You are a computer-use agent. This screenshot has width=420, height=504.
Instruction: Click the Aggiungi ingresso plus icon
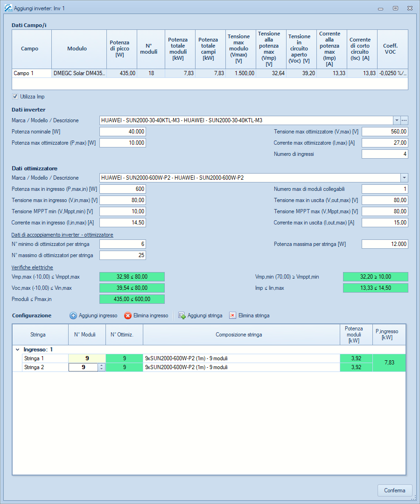pyautogui.click(x=73, y=315)
